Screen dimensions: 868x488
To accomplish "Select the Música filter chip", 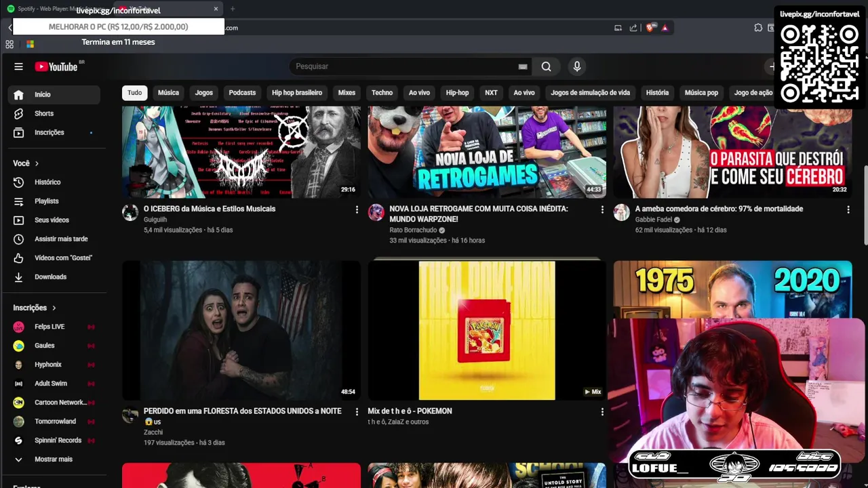I will [x=168, y=93].
